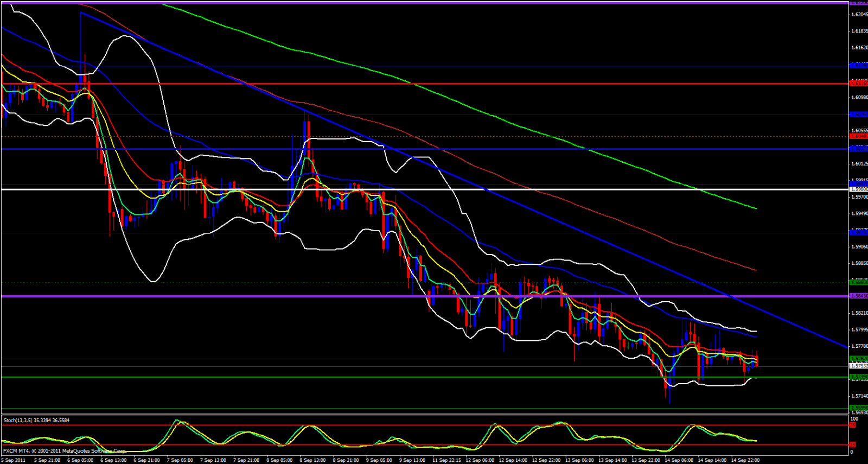868x464 pixels.
Task: Click the stochastic 25 oversold level tag
Action: [853, 445]
